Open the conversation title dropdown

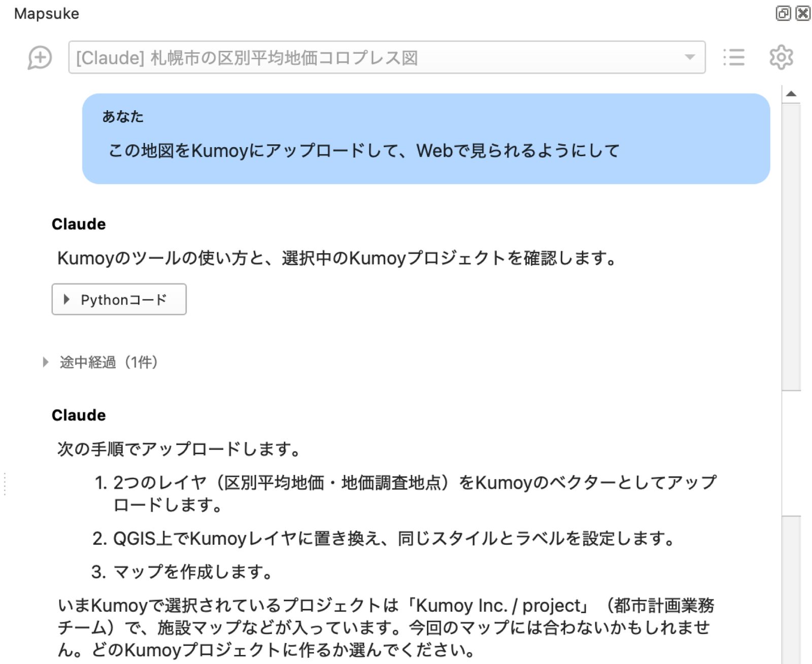pyautogui.click(x=387, y=57)
